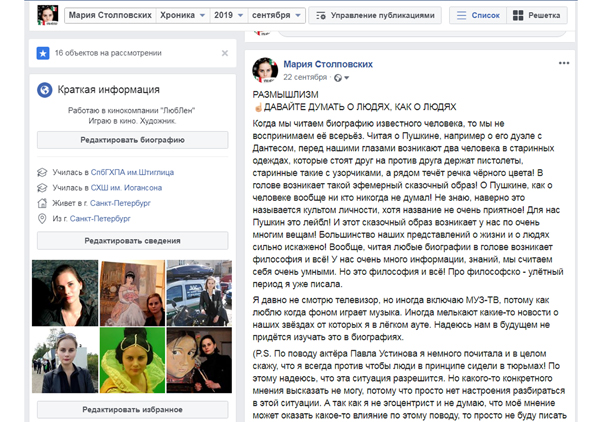Click the home icon next to Живет в
Screen dimensions: 596x422
[42, 203]
